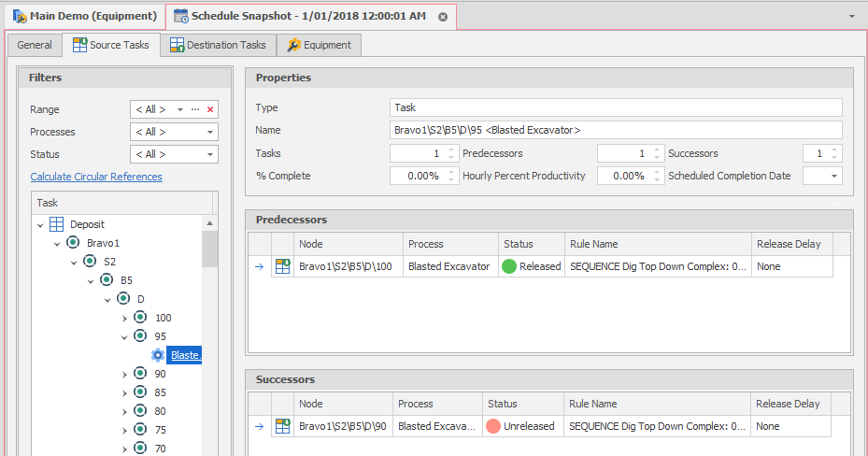This screenshot has height=456, width=868.
Task: Increase the Successors count stepper
Action: point(834,150)
